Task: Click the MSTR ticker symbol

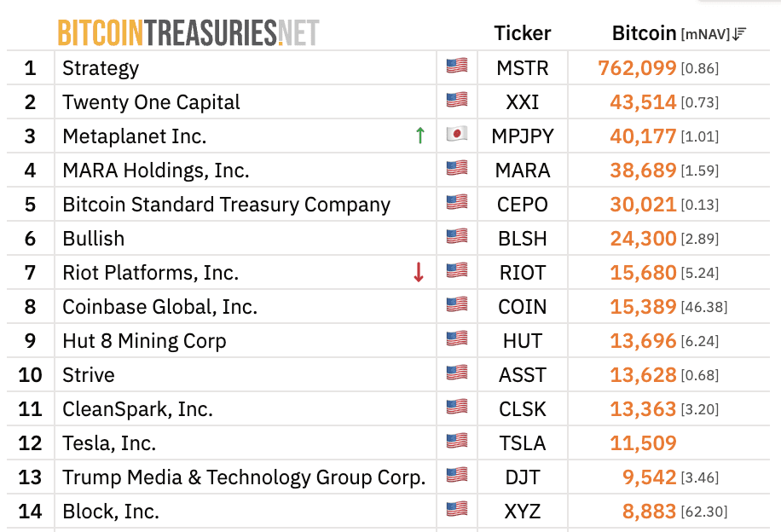Action: 522,68
